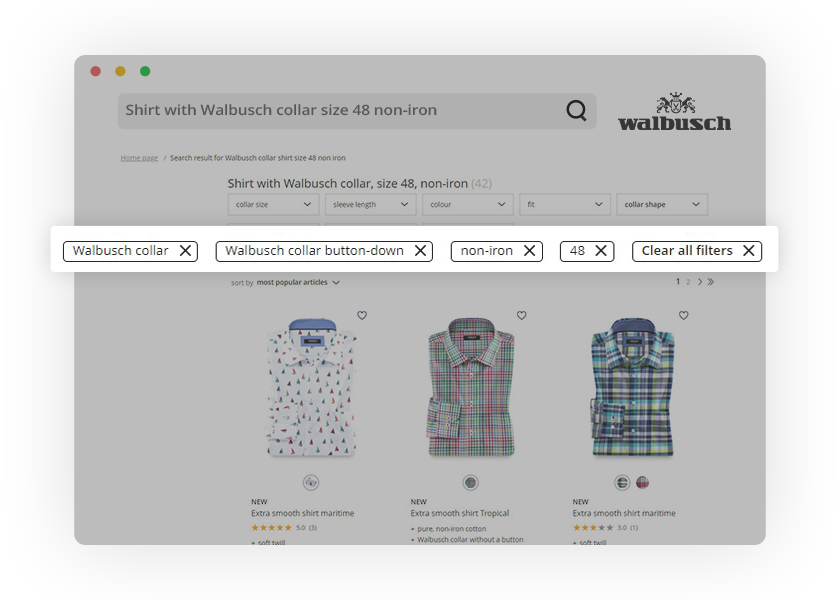Open the collar shape dropdown

click(x=662, y=205)
